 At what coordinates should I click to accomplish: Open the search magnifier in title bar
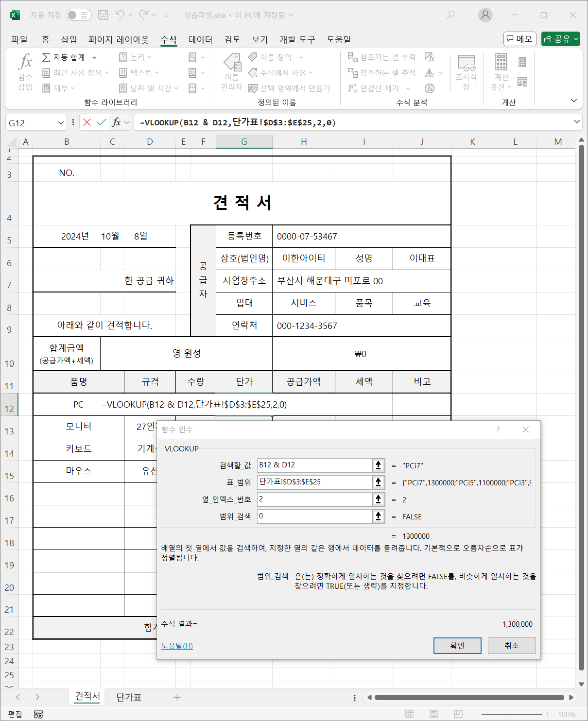[451, 15]
